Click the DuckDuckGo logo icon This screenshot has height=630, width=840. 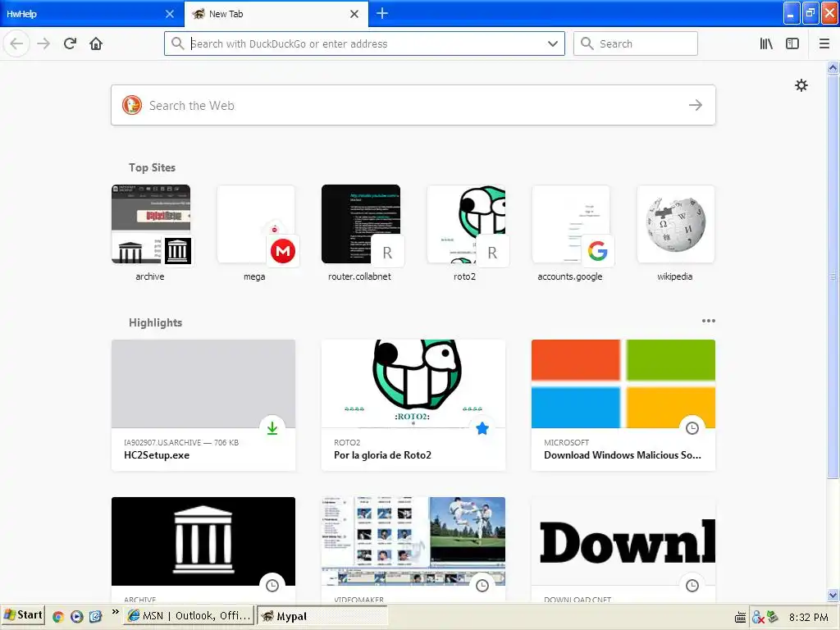(132, 105)
